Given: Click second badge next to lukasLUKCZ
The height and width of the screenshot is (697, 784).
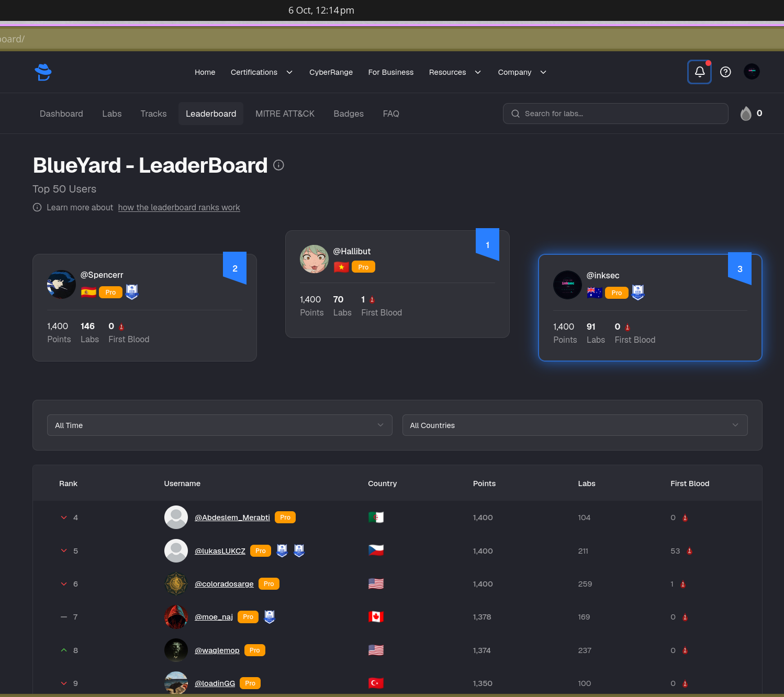Looking at the screenshot, I should (299, 550).
